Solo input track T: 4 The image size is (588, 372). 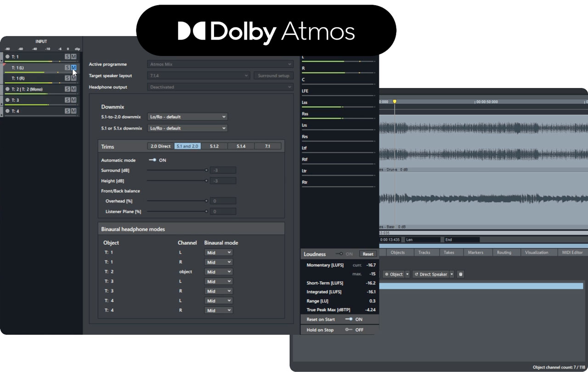pos(68,111)
